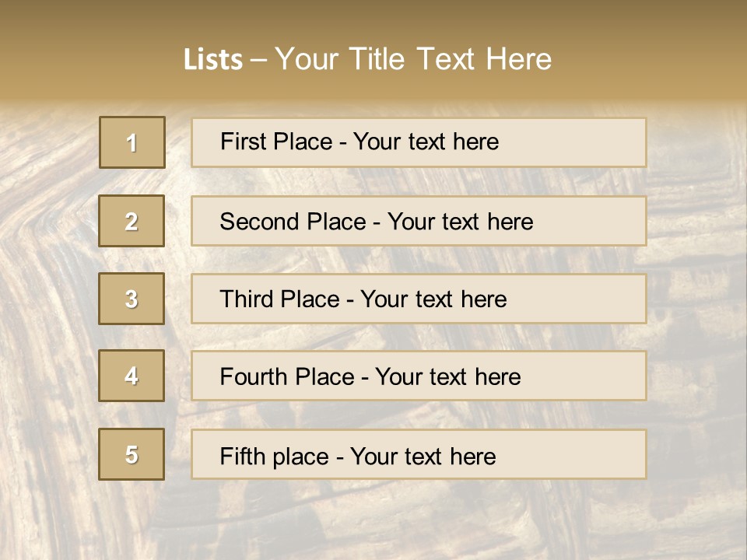The height and width of the screenshot is (560, 747).
Task: Click the number 3 square
Action: [x=132, y=299]
